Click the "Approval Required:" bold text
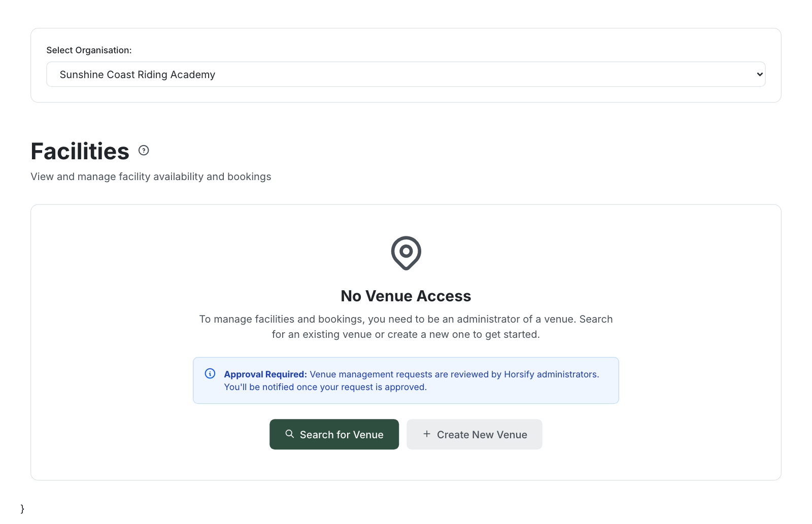This screenshot has width=812, height=524. click(x=265, y=374)
